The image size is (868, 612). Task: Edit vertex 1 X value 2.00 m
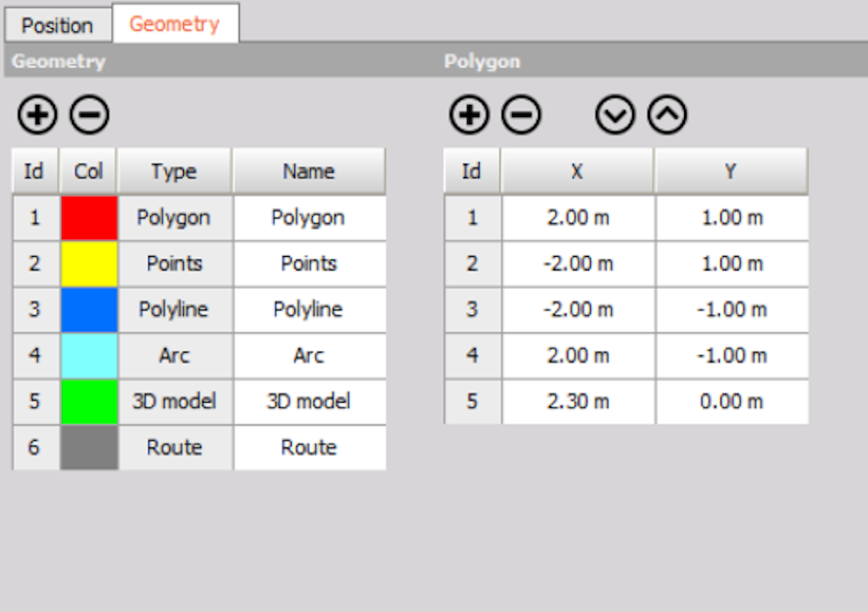(578, 218)
